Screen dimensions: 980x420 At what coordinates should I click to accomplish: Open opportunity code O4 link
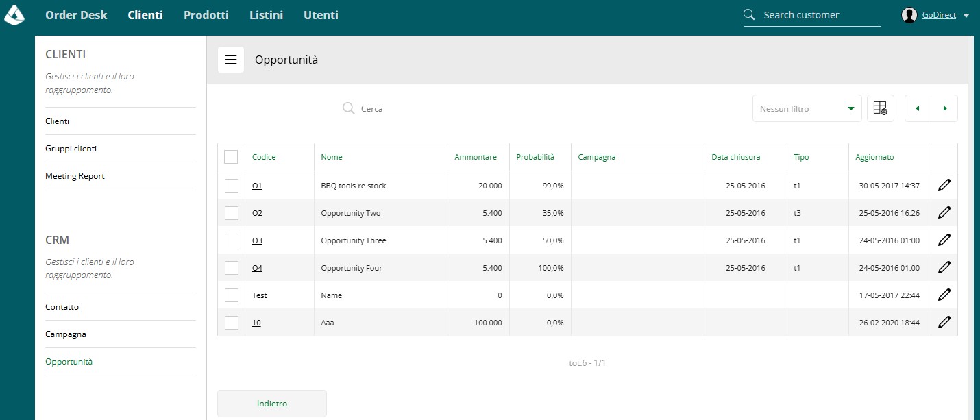click(x=257, y=268)
